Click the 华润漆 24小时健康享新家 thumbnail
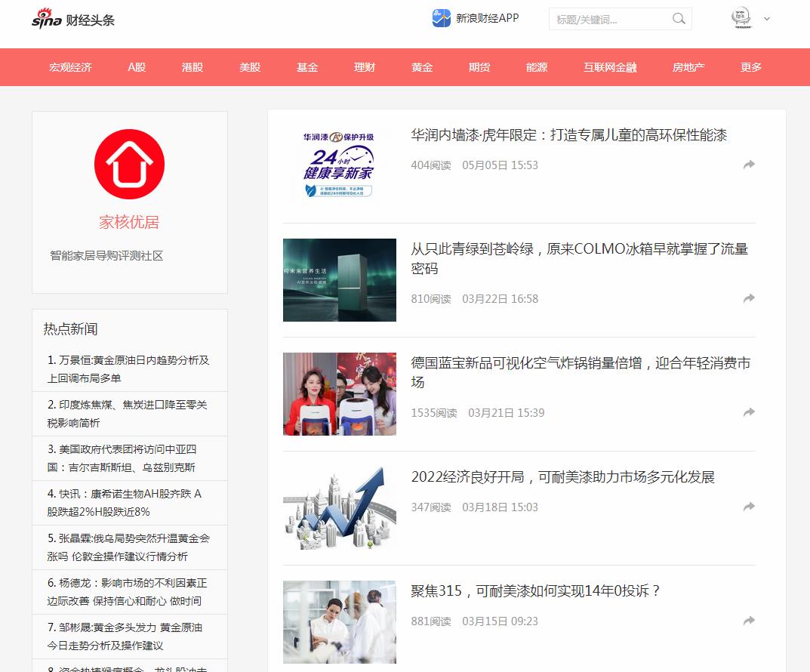The width and height of the screenshot is (810, 672). [x=340, y=166]
